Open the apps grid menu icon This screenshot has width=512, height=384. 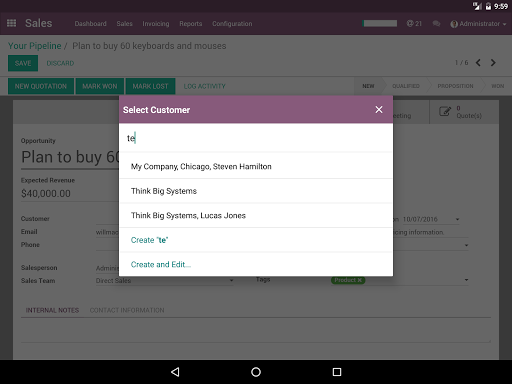11,23
